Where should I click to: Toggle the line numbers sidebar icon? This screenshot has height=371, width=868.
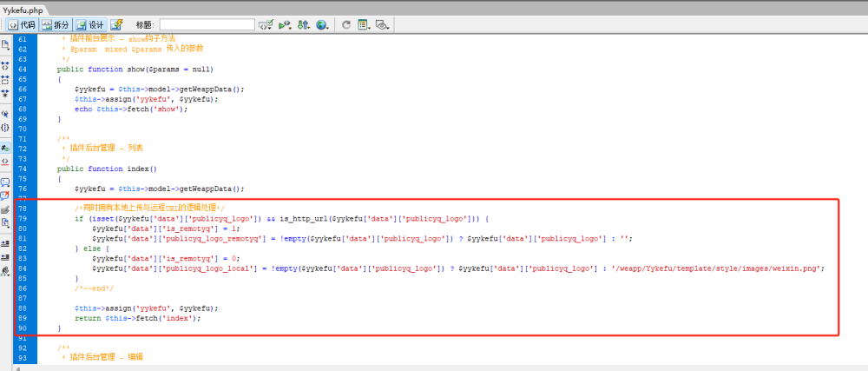(x=5, y=148)
